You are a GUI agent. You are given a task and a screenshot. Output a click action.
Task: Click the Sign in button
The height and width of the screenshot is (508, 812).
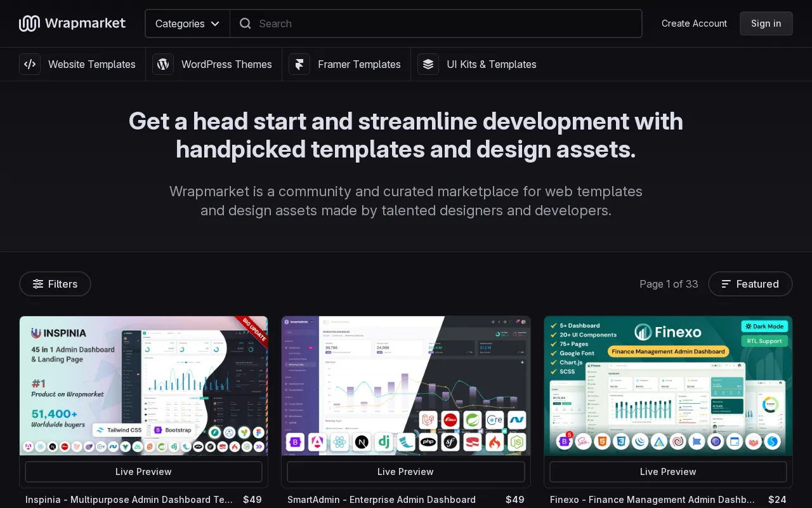pyautogui.click(x=766, y=23)
